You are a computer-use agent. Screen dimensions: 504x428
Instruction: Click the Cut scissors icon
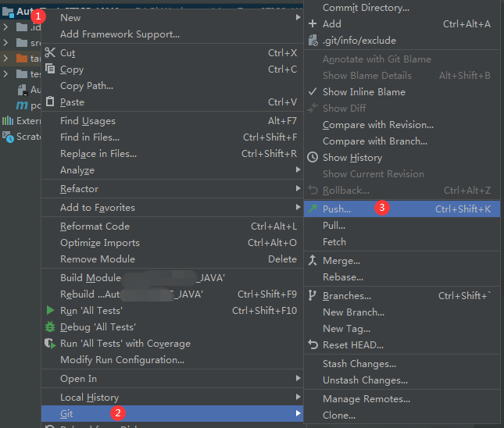point(51,53)
